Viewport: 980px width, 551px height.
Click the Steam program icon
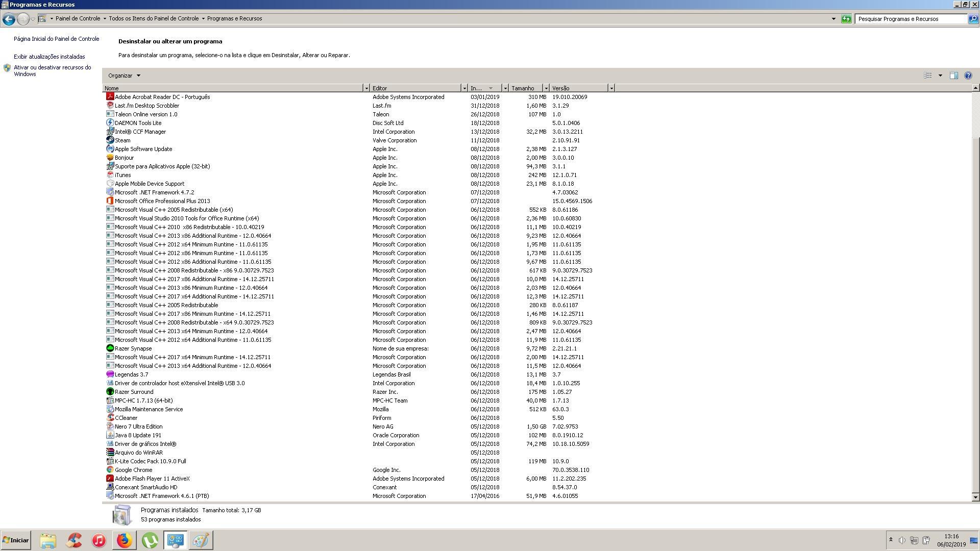110,140
